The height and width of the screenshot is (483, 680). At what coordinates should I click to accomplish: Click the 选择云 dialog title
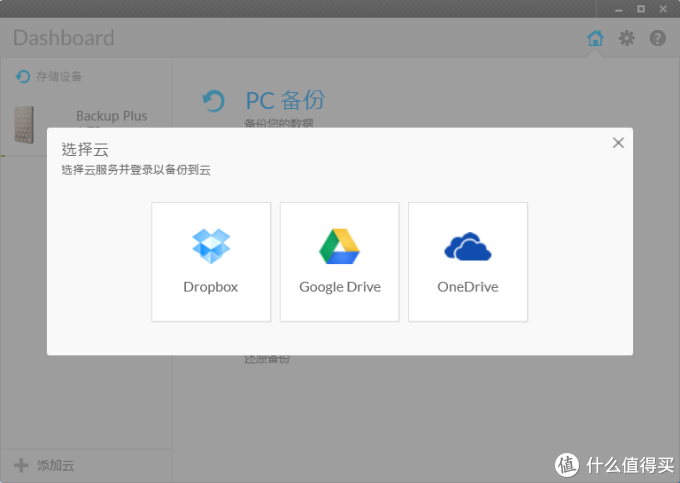[x=85, y=150]
